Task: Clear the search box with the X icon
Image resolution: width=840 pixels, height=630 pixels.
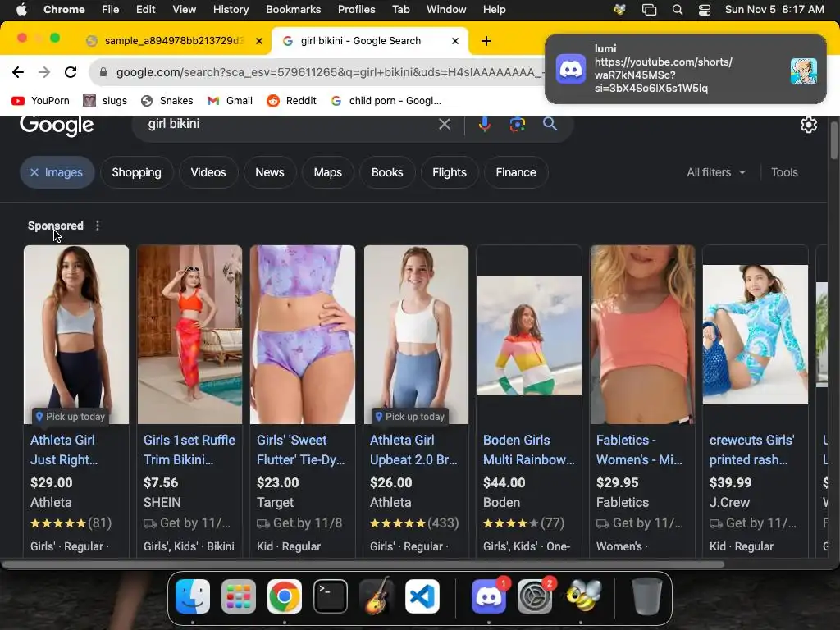Action: (x=444, y=125)
